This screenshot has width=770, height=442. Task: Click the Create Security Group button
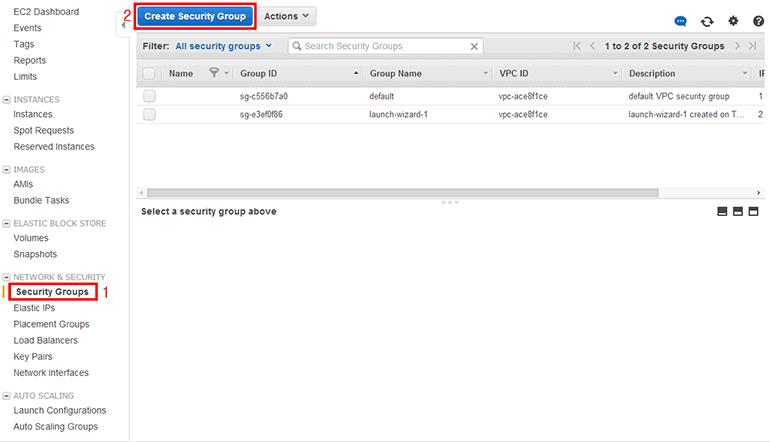[x=195, y=16]
